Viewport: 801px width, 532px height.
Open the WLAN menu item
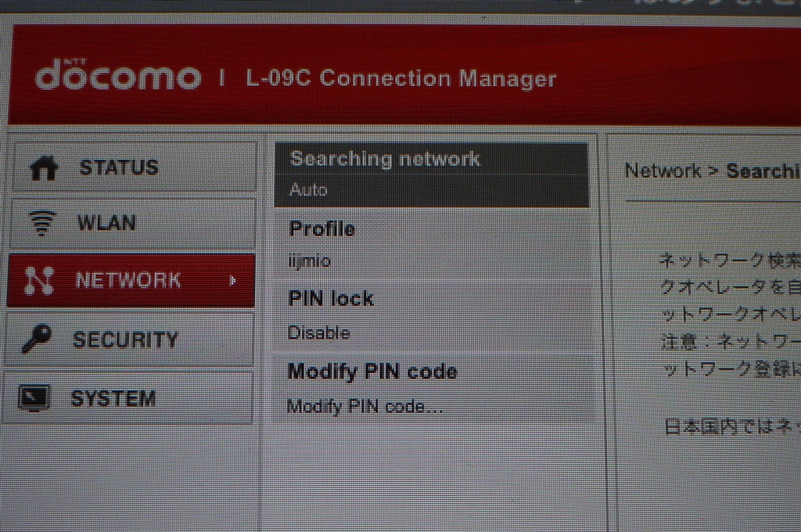point(133,223)
